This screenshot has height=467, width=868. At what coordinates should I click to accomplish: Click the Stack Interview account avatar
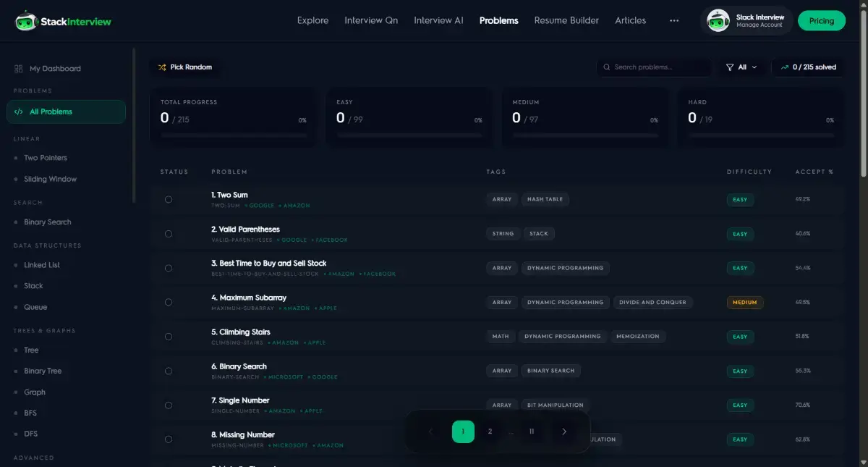click(718, 21)
